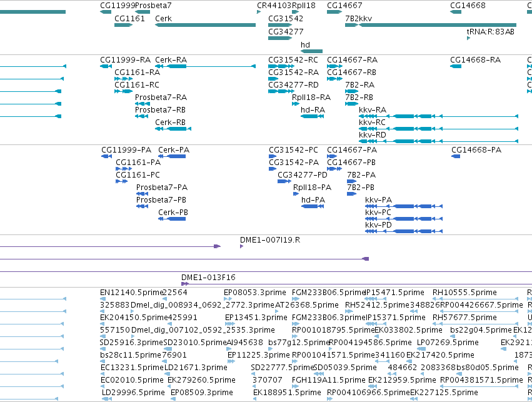Click the DME1-007I19.R purple marker
The width and height of the screenshot is (532, 402).
[x=241, y=246]
